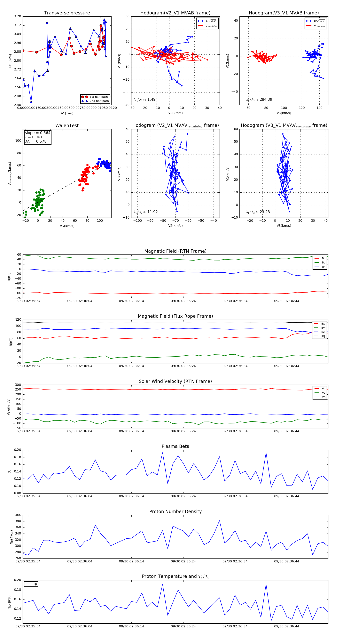Image resolution: width=351 pixels, height=644 pixels.
Task: Select the '09/30 02:36:04' tick under Solar Wind Velocity
Action: [80, 431]
